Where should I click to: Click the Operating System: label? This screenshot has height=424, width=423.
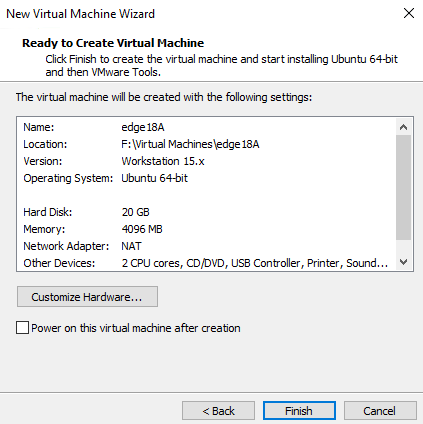coord(68,178)
